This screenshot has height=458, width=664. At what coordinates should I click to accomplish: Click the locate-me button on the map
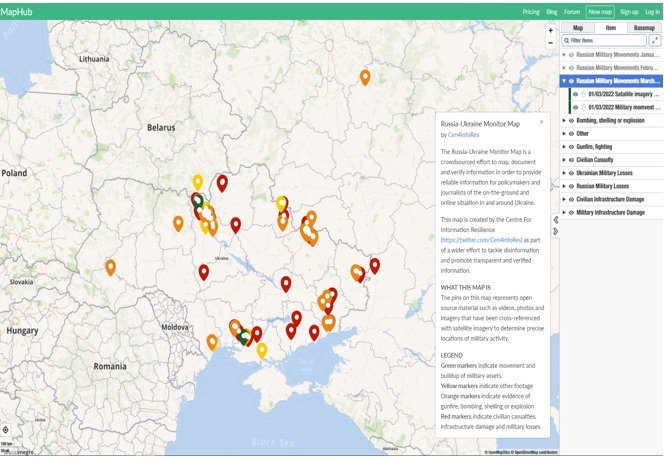tap(6, 431)
